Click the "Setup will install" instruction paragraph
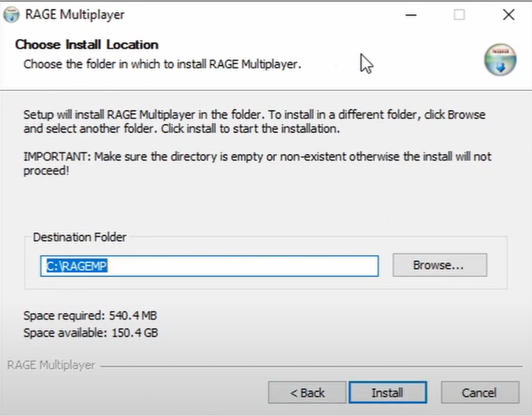Image resolution: width=532 pixels, height=416 pixels. coord(254,122)
